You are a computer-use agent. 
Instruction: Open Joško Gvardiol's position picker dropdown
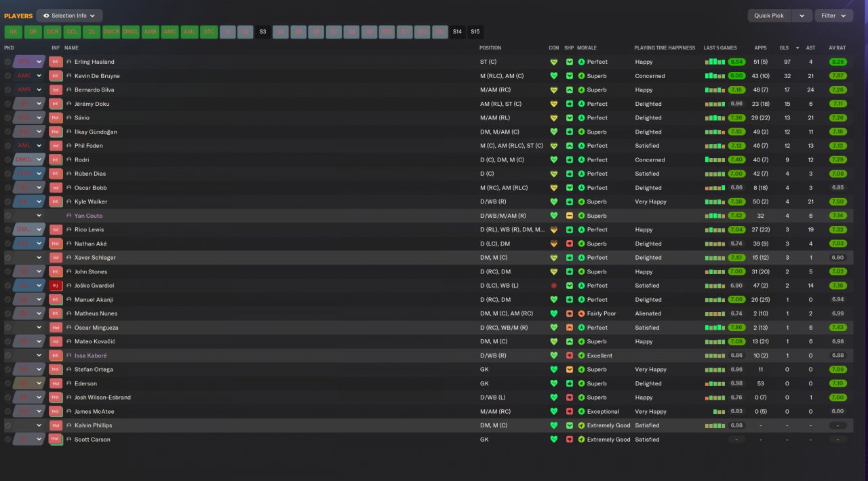[x=29, y=286]
